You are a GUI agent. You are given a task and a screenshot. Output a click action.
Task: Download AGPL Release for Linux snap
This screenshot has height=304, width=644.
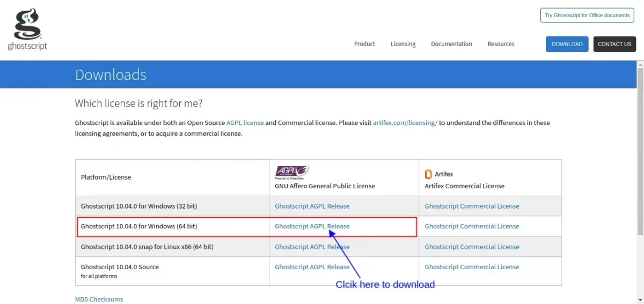pyautogui.click(x=312, y=247)
